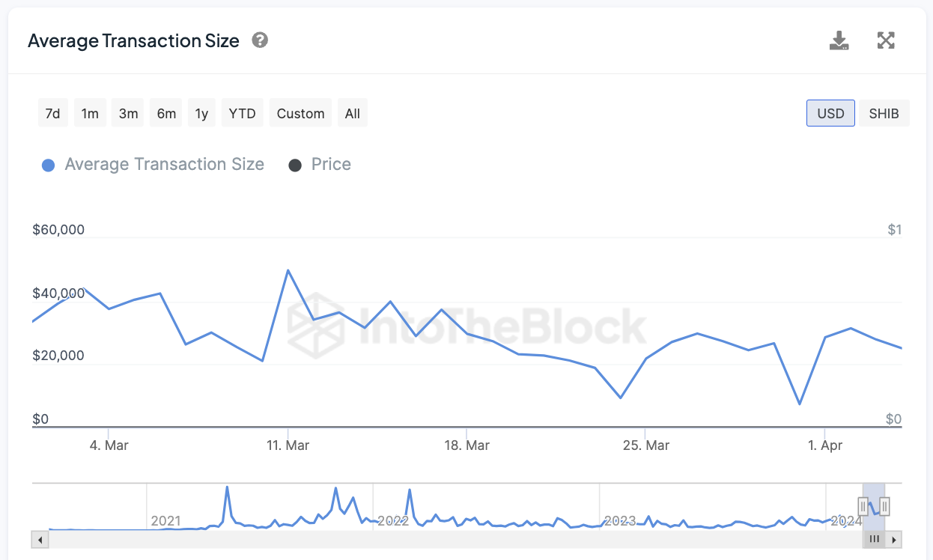Expand chart to fullscreen view
933x560 pixels.
(886, 40)
